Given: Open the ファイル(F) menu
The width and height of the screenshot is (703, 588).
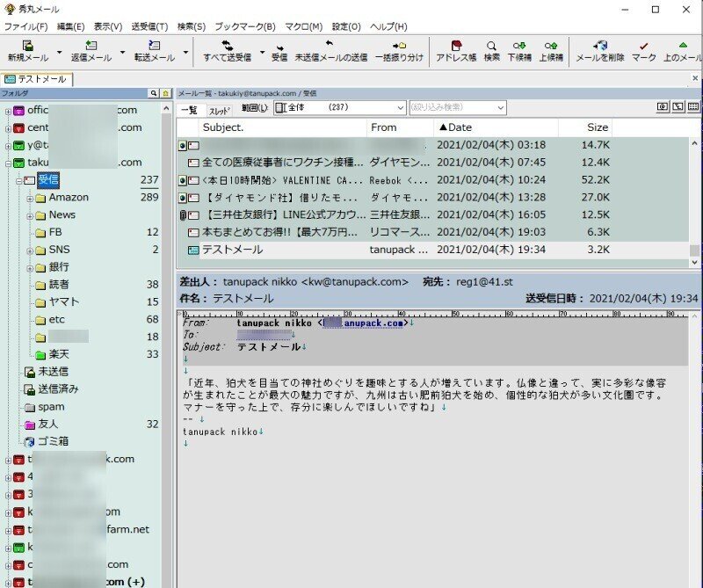Looking at the screenshot, I should click(x=26, y=26).
